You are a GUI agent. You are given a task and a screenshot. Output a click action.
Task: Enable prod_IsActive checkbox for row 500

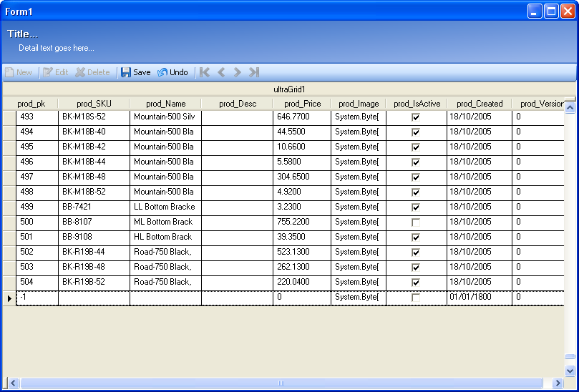(x=416, y=222)
